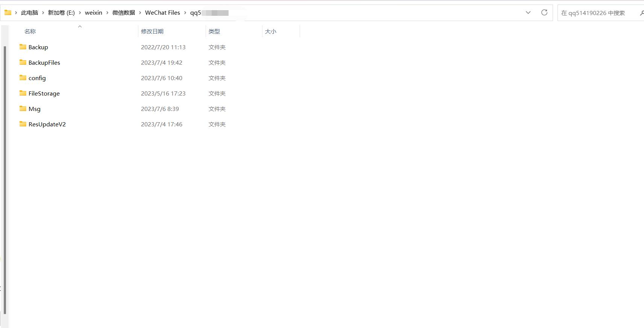The image size is (644, 328).
Task: Go to the WeChat Files breadcrumb folder
Action: (x=162, y=13)
